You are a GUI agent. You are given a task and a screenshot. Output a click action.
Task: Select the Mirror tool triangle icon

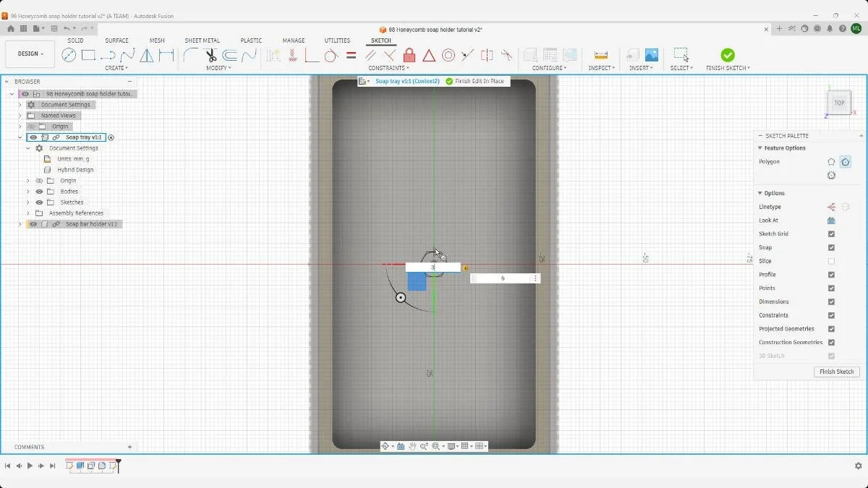[x=147, y=55]
